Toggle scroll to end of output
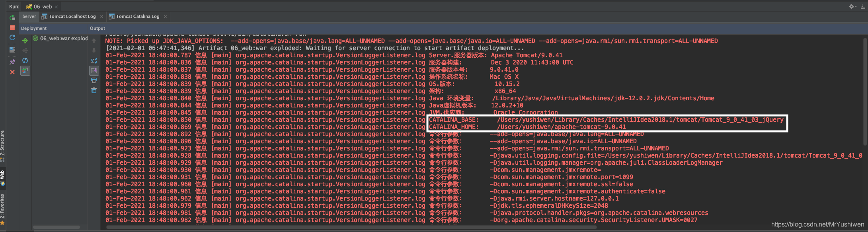This screenshot has width=868, height=232. pos(94,70)
